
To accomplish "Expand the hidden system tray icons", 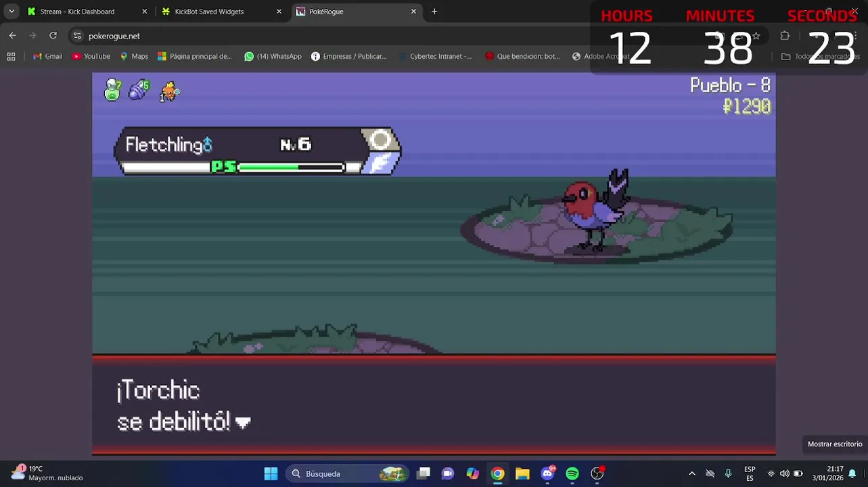I will 691,473.
